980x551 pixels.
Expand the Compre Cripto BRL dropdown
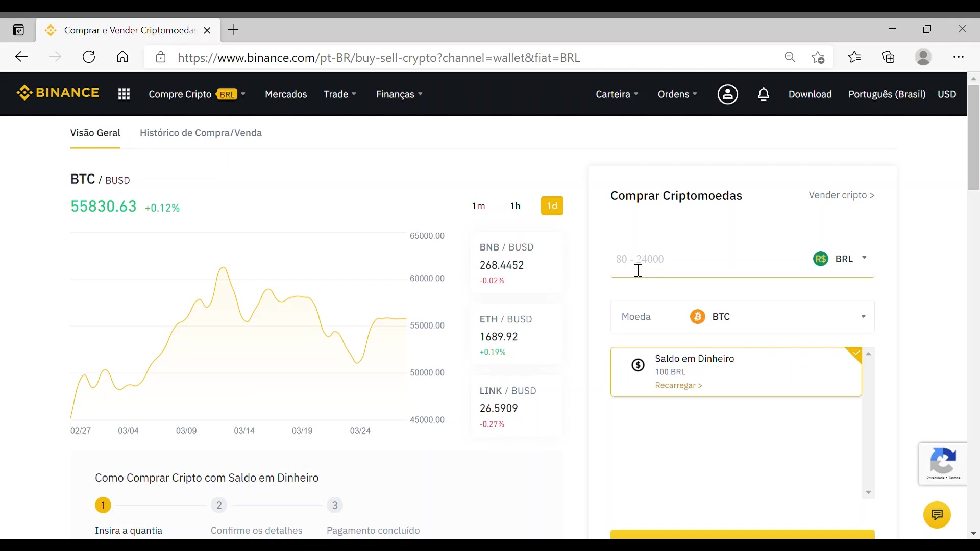point(197,94)
